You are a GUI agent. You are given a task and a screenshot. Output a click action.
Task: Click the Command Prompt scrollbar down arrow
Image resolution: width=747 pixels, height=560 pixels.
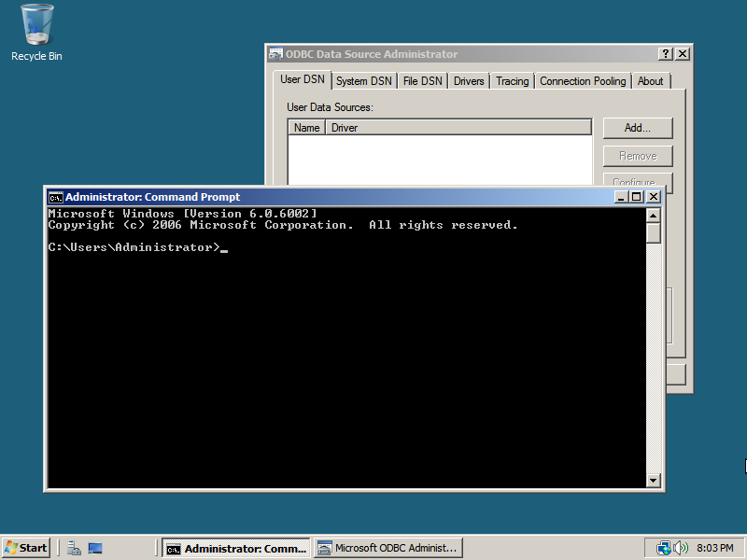point(653,481)
